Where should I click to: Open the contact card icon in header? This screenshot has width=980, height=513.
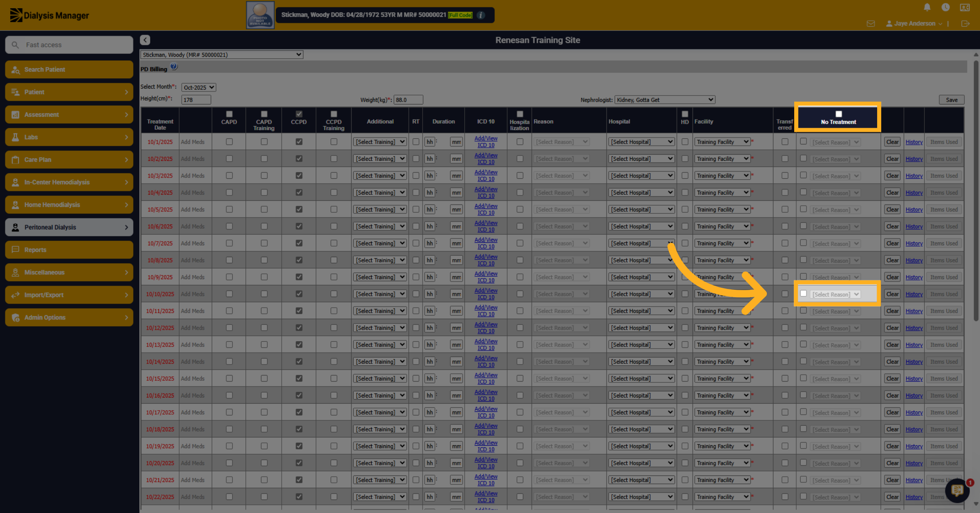pyautogui.click(x=965, y=7)
